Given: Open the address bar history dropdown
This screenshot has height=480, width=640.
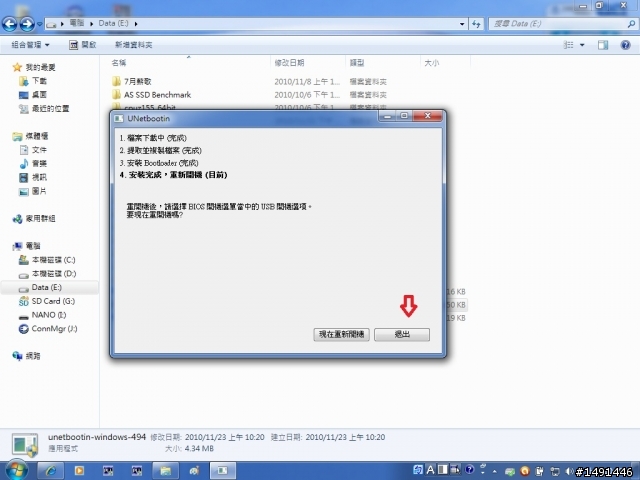Looking at the screenshot, I should (462, 24).
